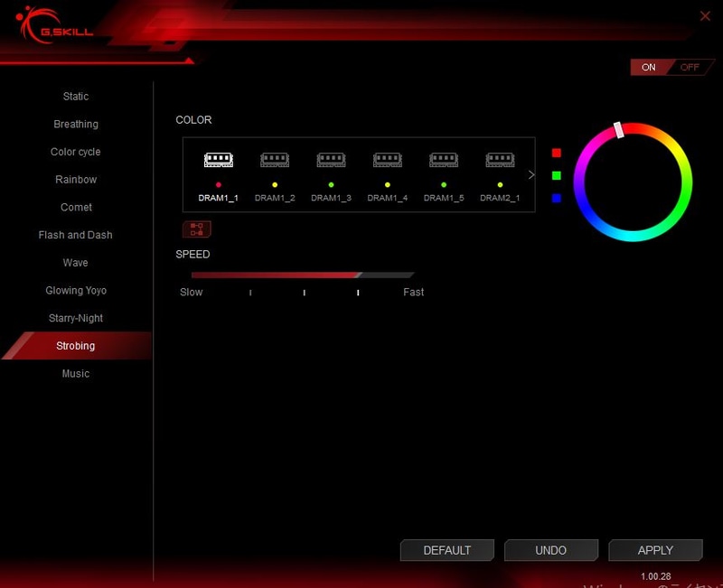Click the yellow color dot under DRAM1_4
723x588 pixels.
(388, 185)
